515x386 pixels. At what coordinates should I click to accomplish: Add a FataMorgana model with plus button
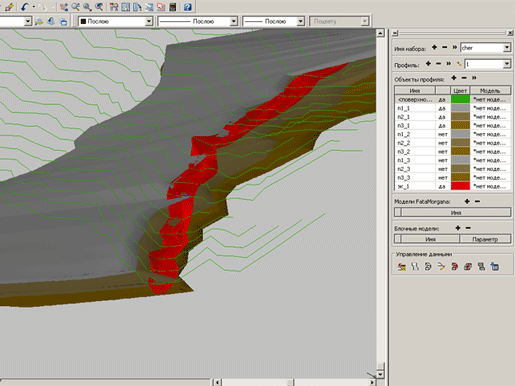coord(467,201)
